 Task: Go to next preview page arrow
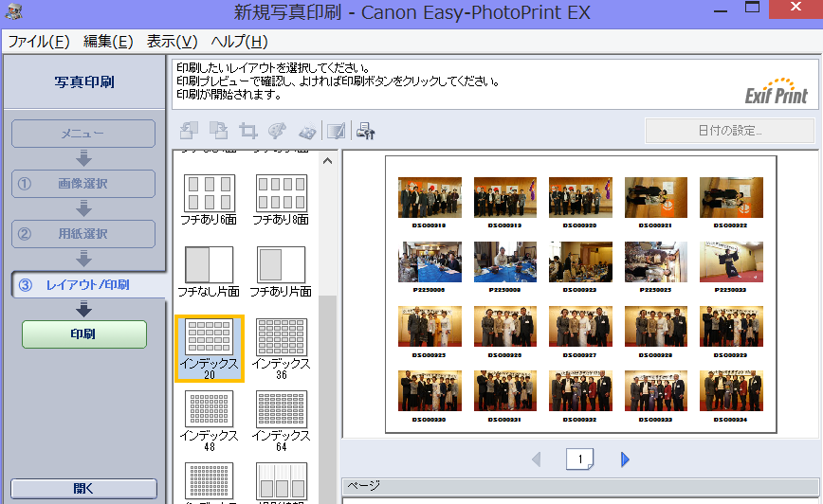pos(625,459)
